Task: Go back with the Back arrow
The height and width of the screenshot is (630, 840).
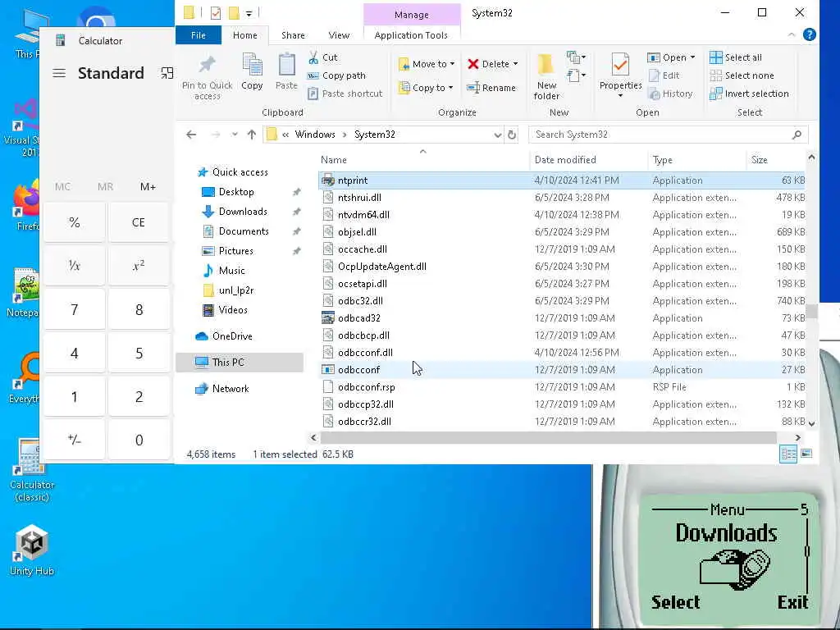Action: [191, 135]
